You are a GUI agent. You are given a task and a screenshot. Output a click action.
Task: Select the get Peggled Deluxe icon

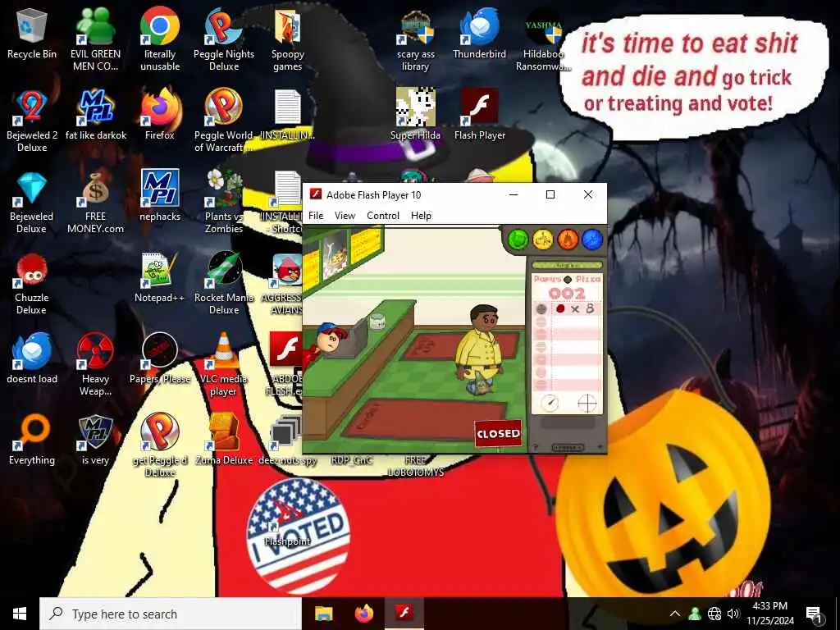[160, 445]
